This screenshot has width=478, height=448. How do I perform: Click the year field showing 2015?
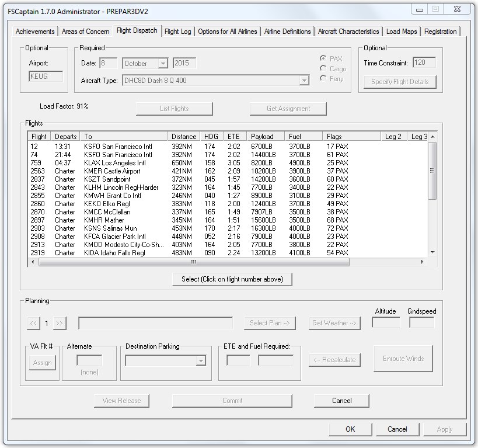184,63
